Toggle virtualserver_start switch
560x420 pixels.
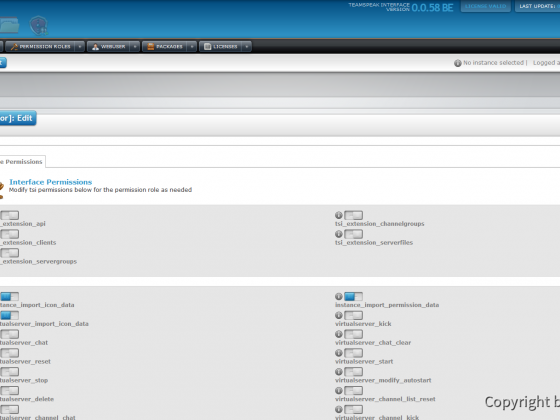point(354,353)
